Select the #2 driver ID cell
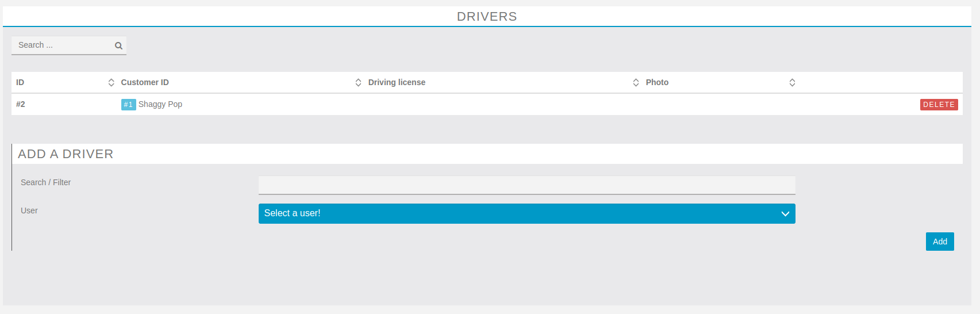 coord(21,104)
